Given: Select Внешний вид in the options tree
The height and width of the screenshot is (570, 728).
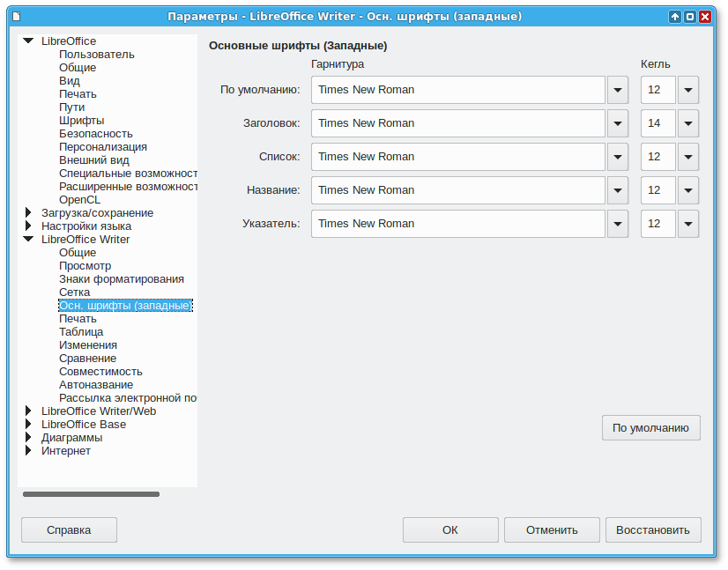Looking at the screenshot, I should 93,160.
